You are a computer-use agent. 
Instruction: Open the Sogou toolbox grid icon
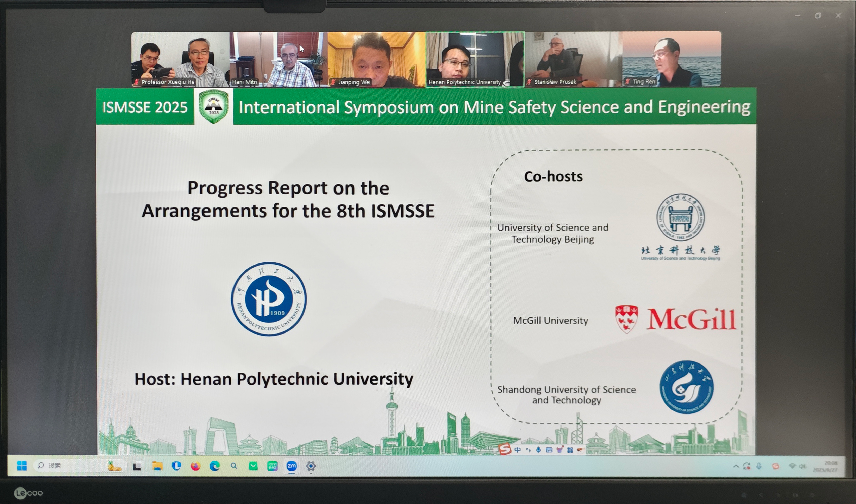570,450
